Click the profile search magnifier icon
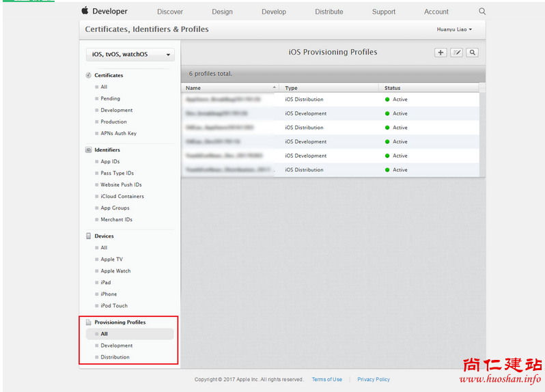 coord(472,53)
